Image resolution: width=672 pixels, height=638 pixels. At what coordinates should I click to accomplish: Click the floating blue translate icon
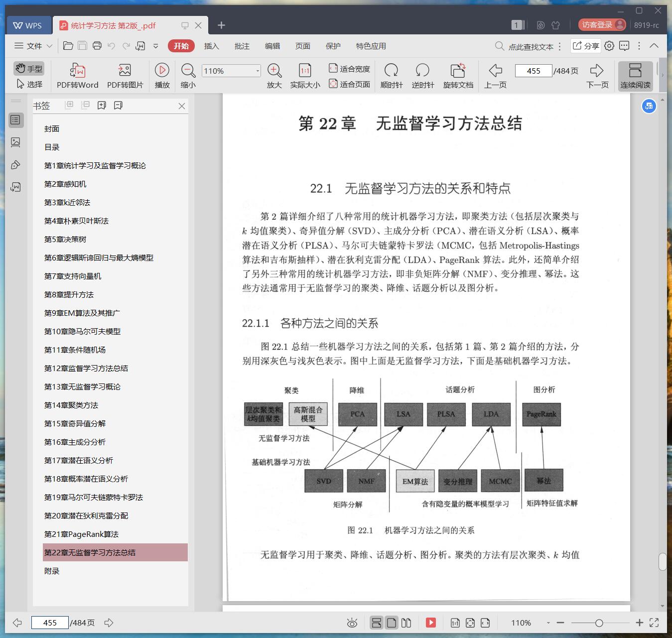pyautogui.click(x=649, y=106)
